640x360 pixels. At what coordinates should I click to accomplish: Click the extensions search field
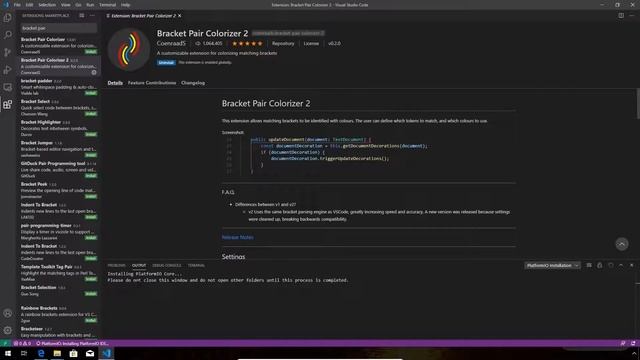click(x=59, y=28)
